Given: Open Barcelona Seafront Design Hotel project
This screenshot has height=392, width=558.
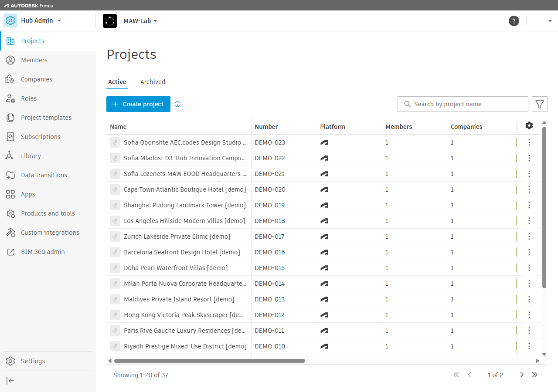Looking at the screenshot, I should (x=182, y=252).
